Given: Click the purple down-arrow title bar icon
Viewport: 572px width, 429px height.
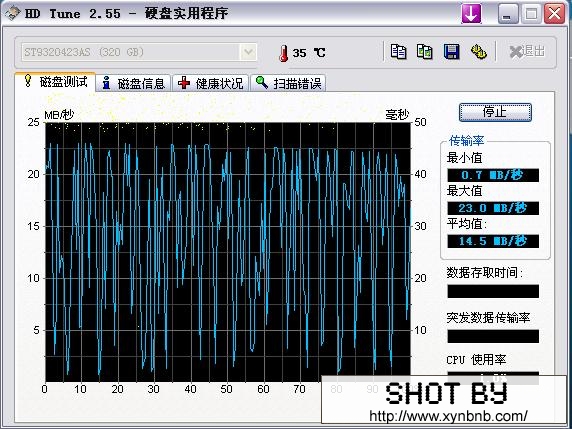Looking at the screenshot, I should 471,14.
